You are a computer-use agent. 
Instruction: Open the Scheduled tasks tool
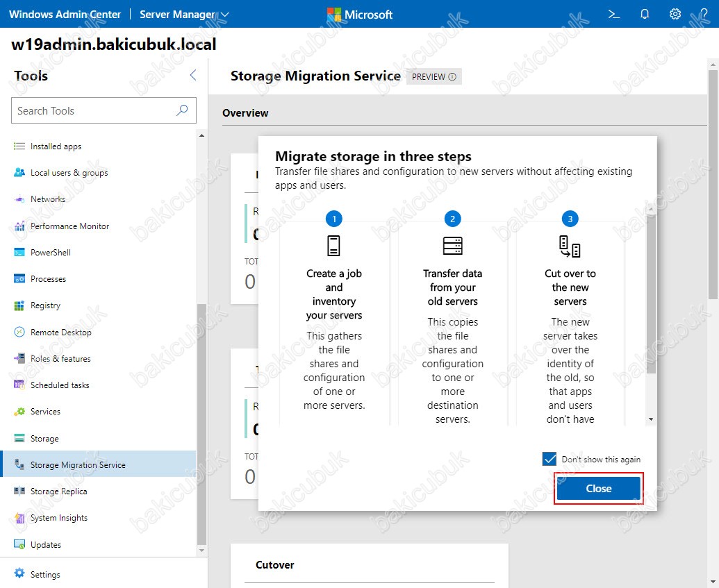[x=60, y=385]
